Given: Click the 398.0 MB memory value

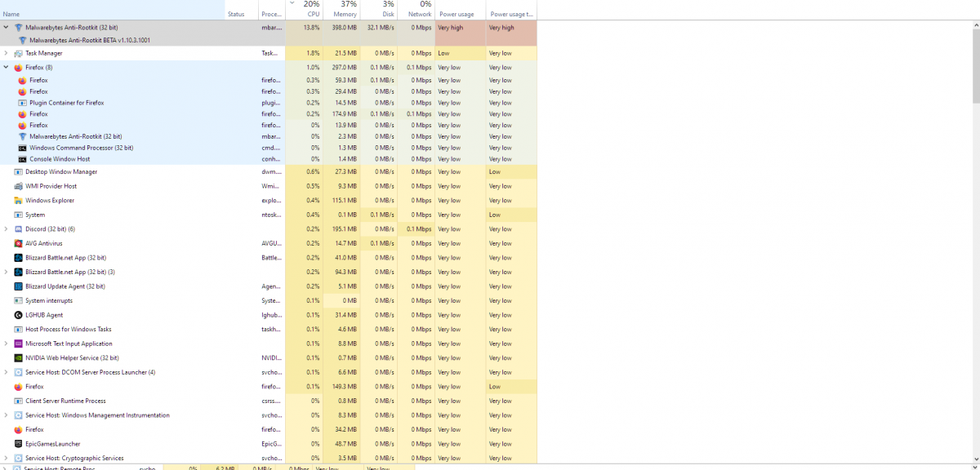Looking at the screenshot, I should click(345, 28).
